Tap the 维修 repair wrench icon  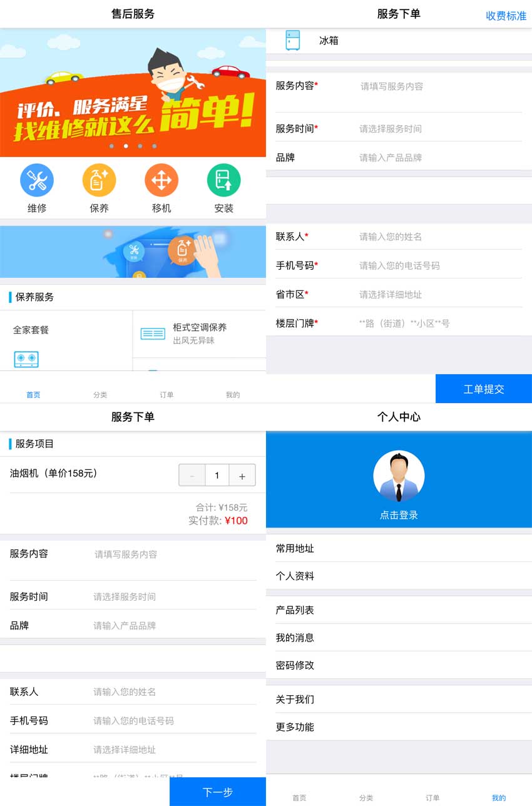[37, 180]
